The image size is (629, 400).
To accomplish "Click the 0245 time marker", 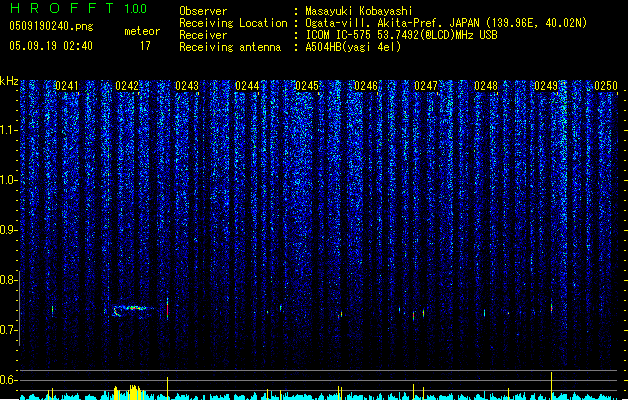I will point(307,86).
